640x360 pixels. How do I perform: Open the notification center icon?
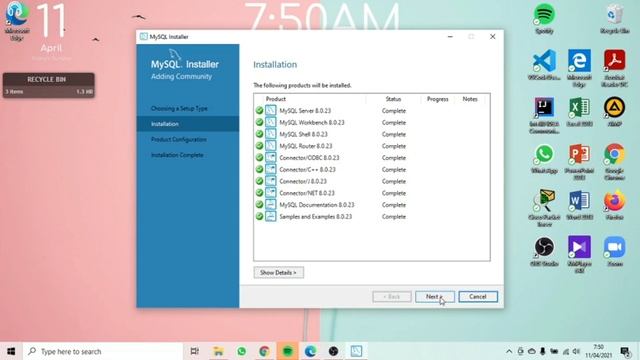625,351
